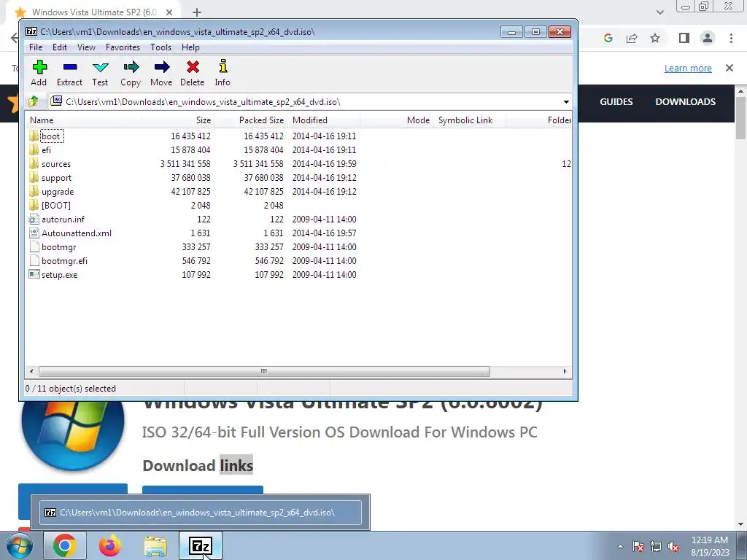
Task: Sort by the Symbolic Link column
Action: coord(470,120)
